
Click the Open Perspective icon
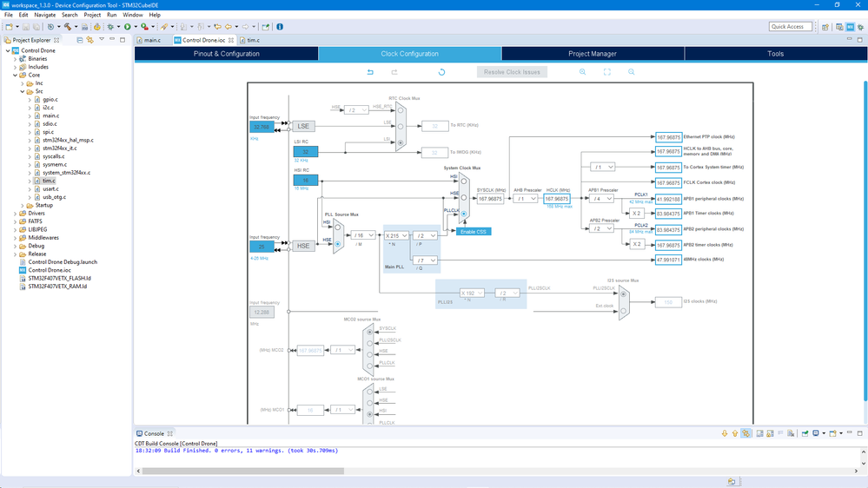[825, 27]
